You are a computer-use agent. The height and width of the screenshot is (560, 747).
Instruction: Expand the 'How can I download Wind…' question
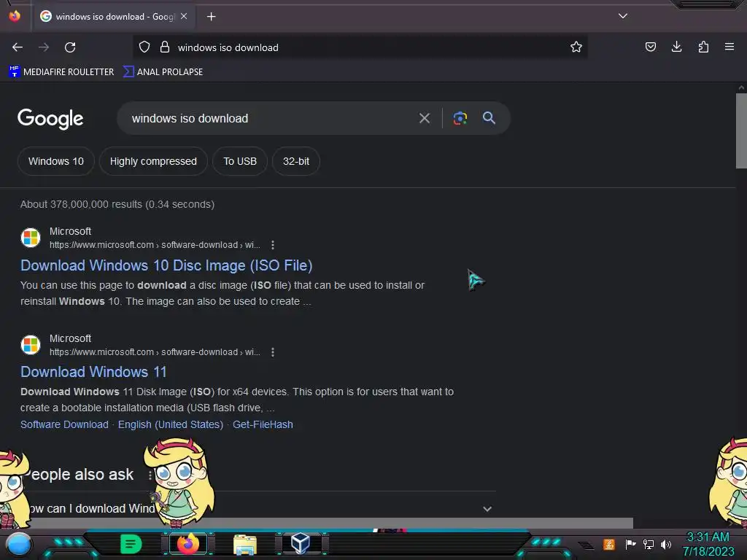coord(258,508)
